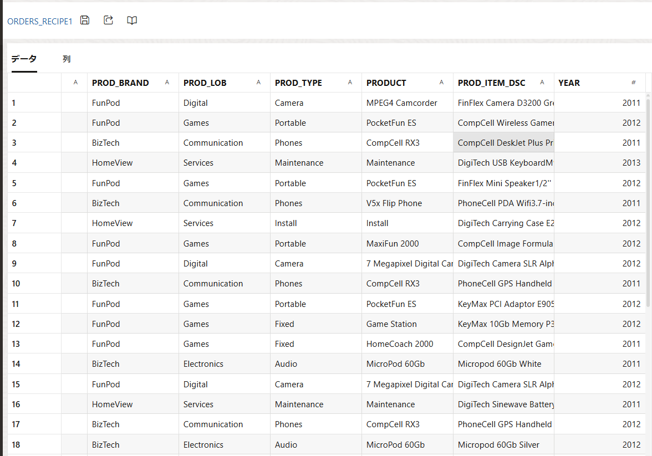
Task: Select Micropod 60Gb Silver cell
Action: tap(504, 444)
